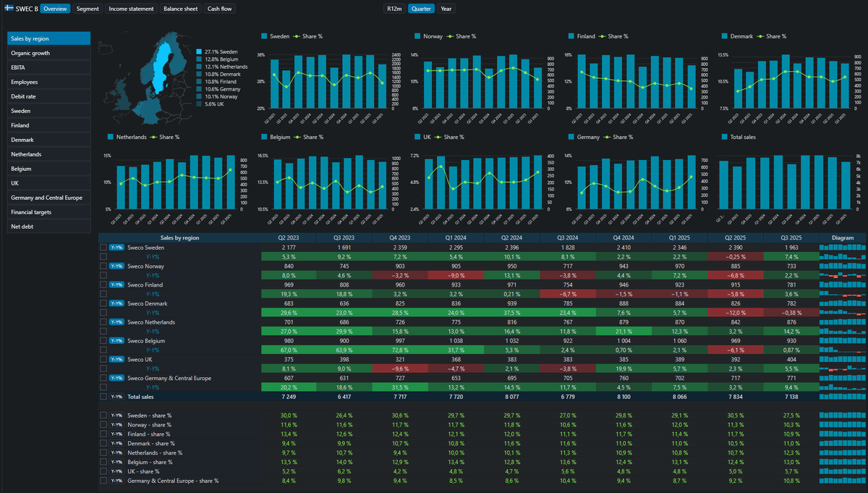Click the 12.8% Belgium map legend swatch

pyautogui.click(x=199, y=59)
